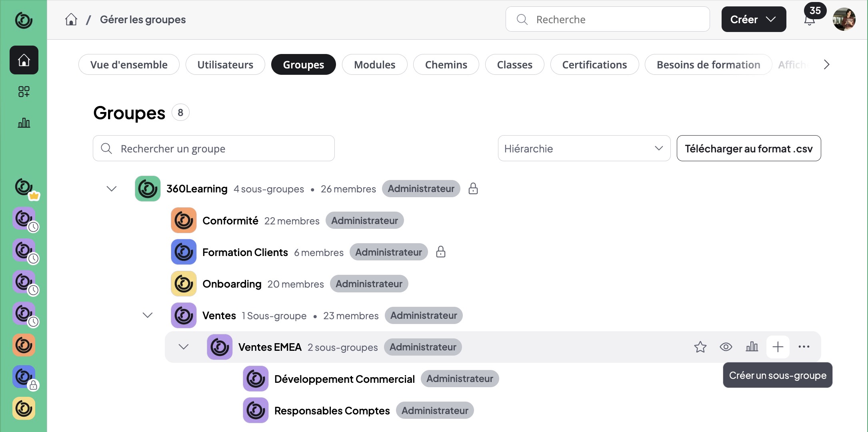Click the 360Learning logo atop the sidebar
This screenshot has height=432, width=868.
click(24, 20)
